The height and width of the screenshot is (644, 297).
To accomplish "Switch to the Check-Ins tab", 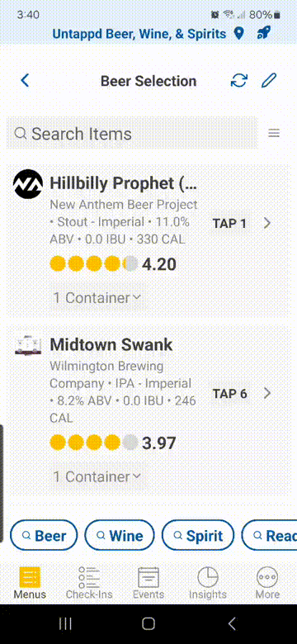I will (89, 582).
